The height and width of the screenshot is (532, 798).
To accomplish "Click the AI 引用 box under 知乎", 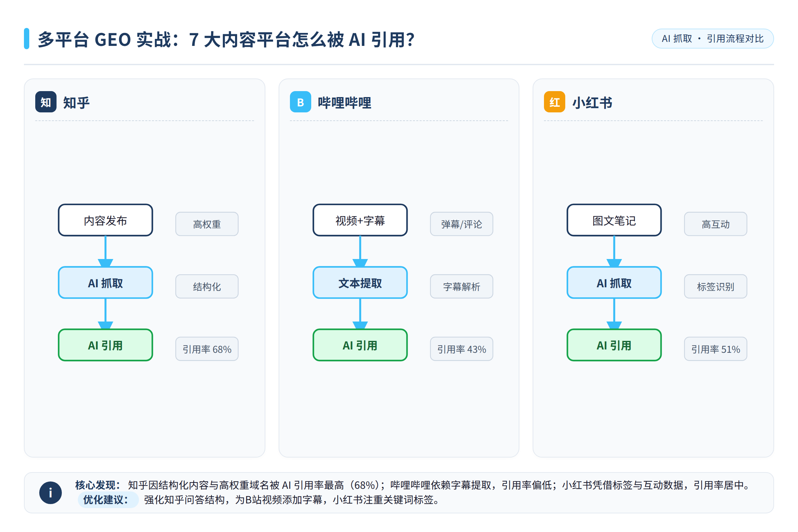I will click(x=105, y=345).
